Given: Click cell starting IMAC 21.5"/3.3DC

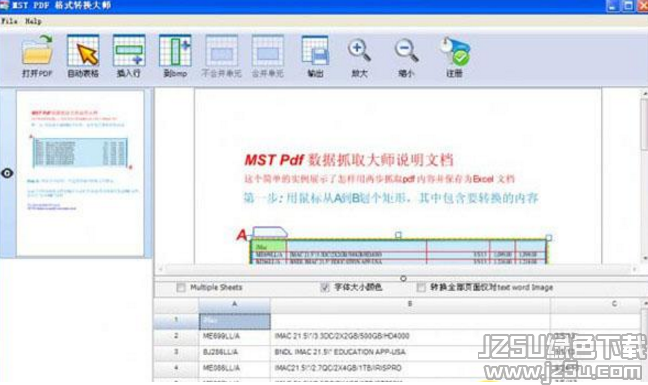Looking at the screenshot, I should (410, 337).
